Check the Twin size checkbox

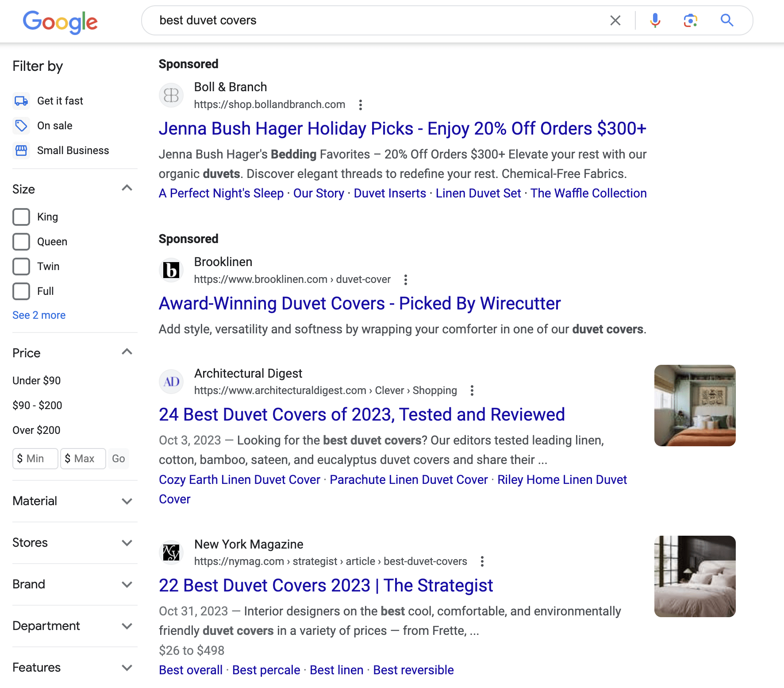pyautogui.click(x=21, y=266)
